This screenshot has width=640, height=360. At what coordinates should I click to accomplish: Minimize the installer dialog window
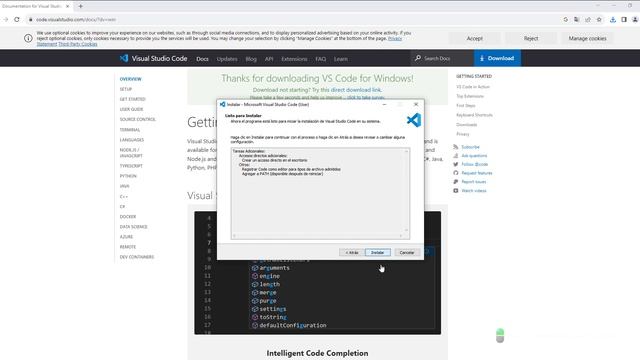pos(384,104)
